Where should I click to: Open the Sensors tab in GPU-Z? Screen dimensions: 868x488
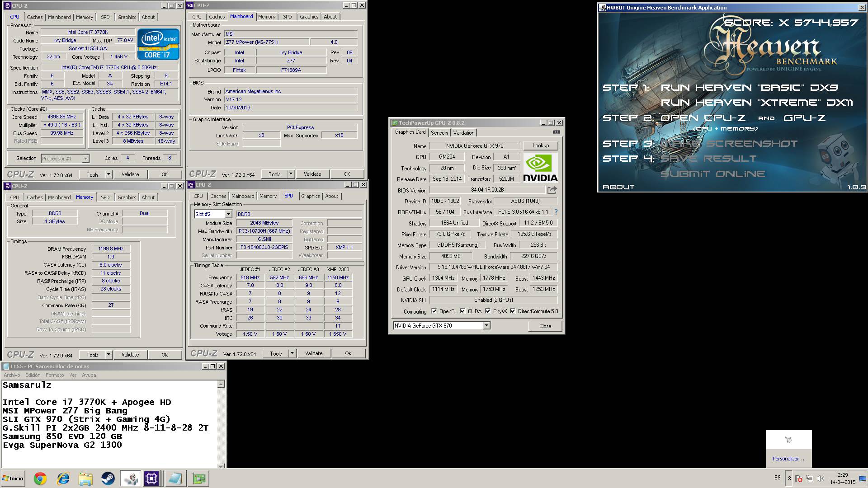click(439, 133)
